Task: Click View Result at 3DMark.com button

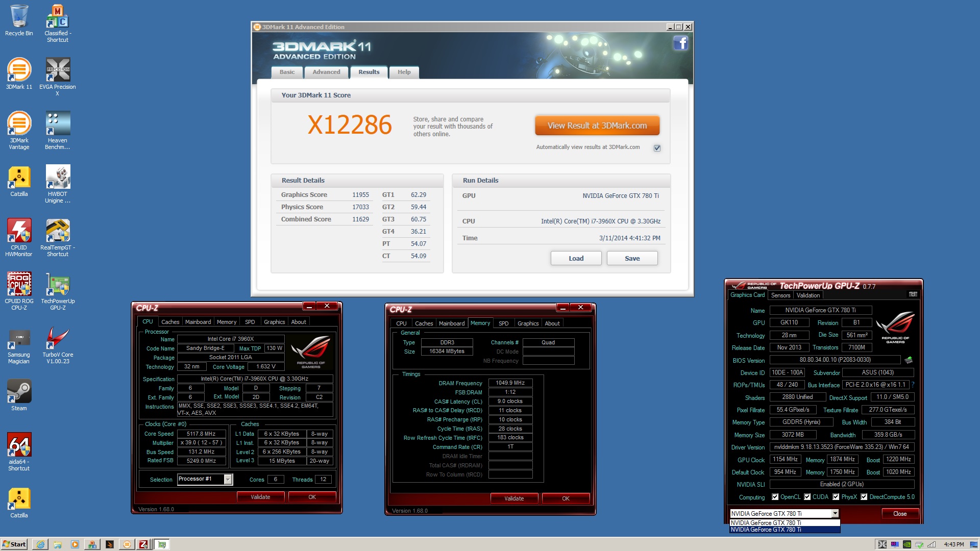Action: (597, 126)
